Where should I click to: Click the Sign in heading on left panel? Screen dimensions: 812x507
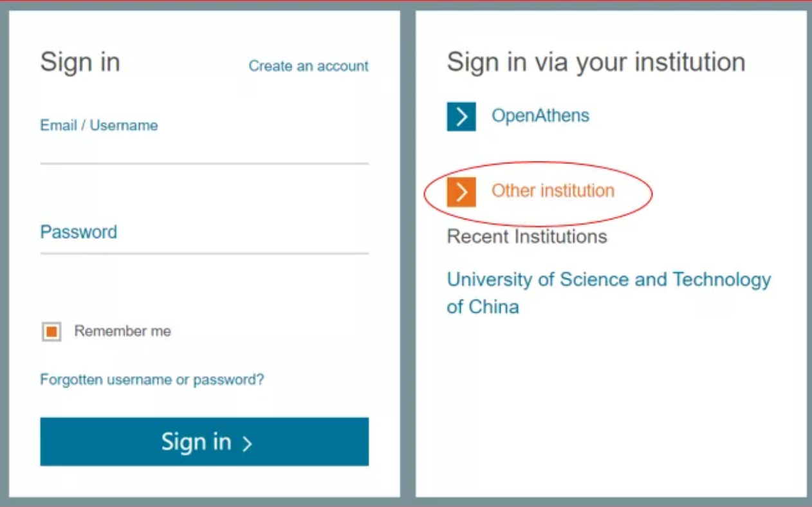[x=80, y=62]
